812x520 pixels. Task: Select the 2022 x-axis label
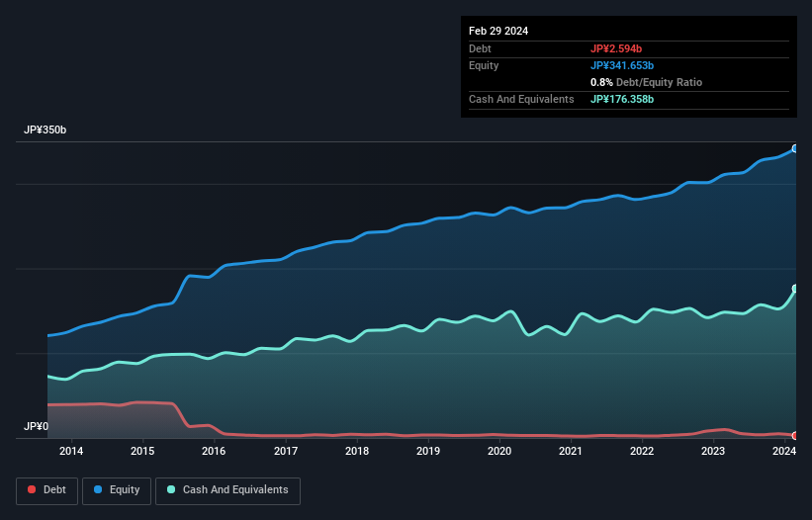pyautogui.click(x=642, y=452)
